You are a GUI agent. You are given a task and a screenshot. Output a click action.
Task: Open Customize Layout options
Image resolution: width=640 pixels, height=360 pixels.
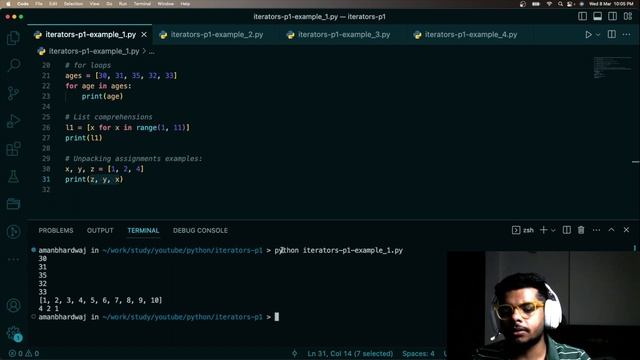pos(628,16)
